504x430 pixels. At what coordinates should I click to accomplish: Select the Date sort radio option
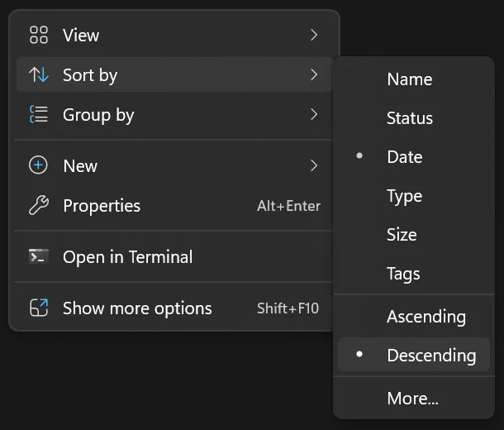[404, 157]
